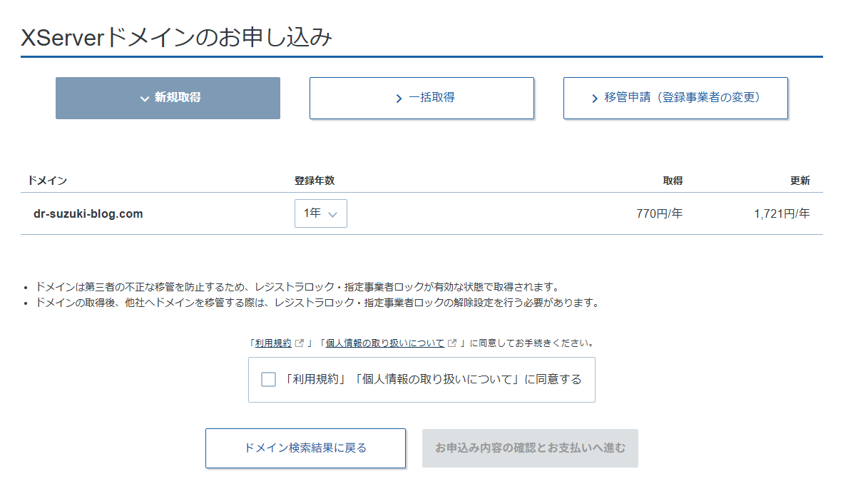The width and height of the screenshot is (868, 504).
Task: Click the external link icon beside 個人情報の取り扱いについて
Action: point(451,342)
